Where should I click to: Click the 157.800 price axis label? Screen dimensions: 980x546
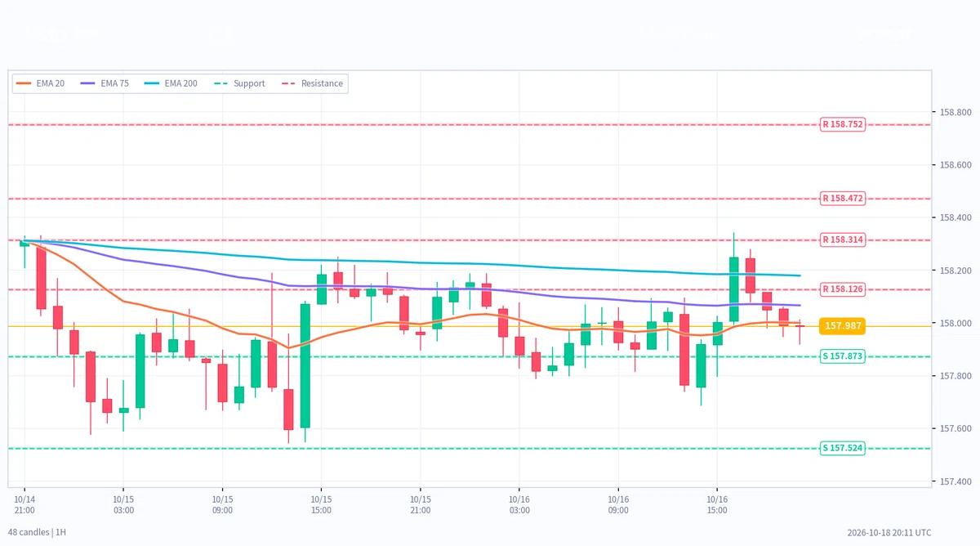point(957,376)
